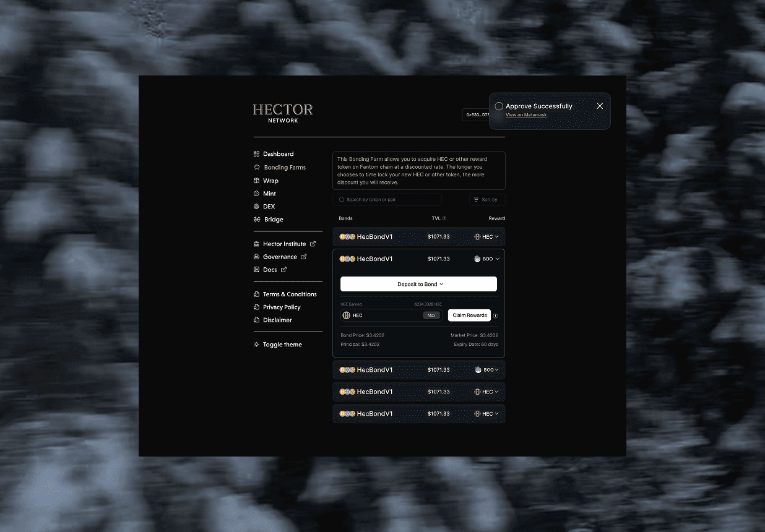The width and height of the screenshot is (765, 532).
Task: Click Market Price: $3.4202 text
Action: tap(474, 335)
